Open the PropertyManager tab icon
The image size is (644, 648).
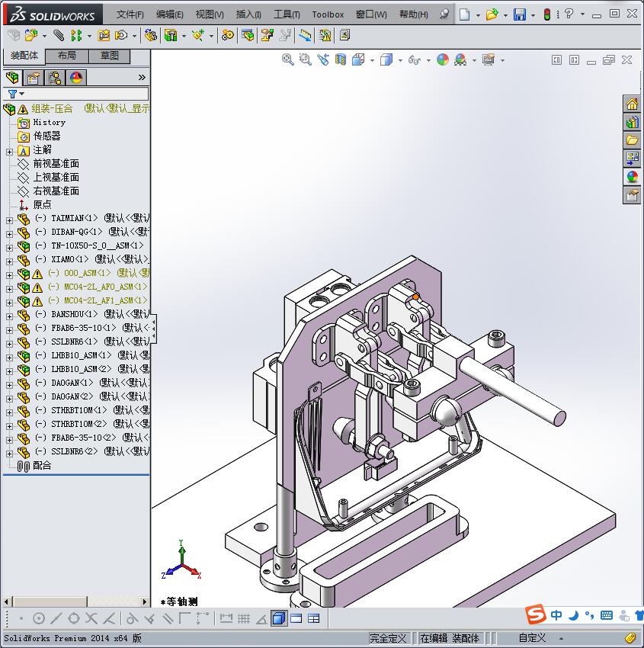[x=34, y=78]
